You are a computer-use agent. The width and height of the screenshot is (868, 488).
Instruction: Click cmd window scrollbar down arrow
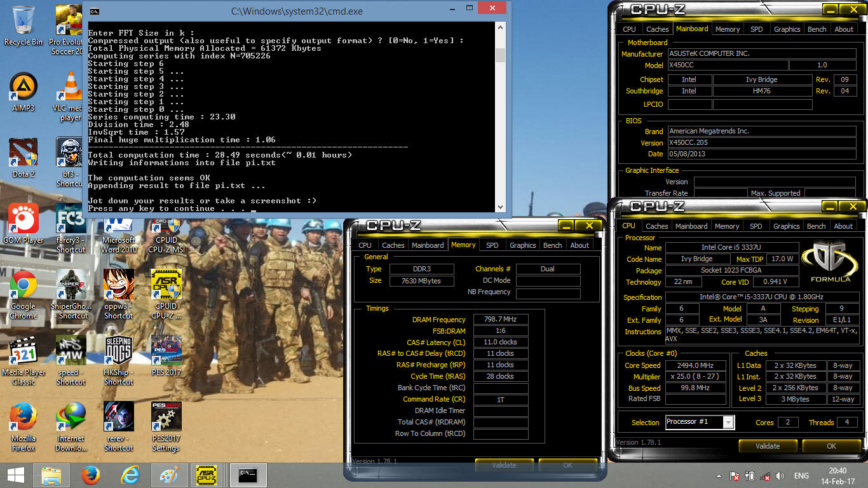500,207
